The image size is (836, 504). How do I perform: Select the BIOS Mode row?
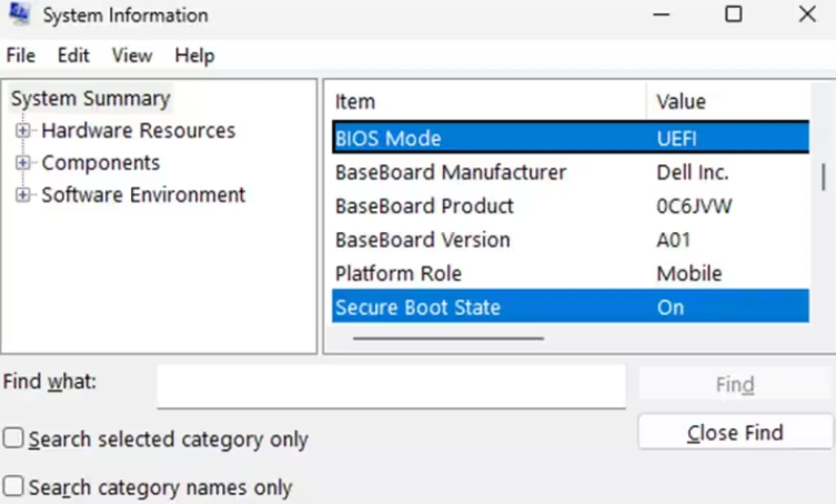(464, 138)
